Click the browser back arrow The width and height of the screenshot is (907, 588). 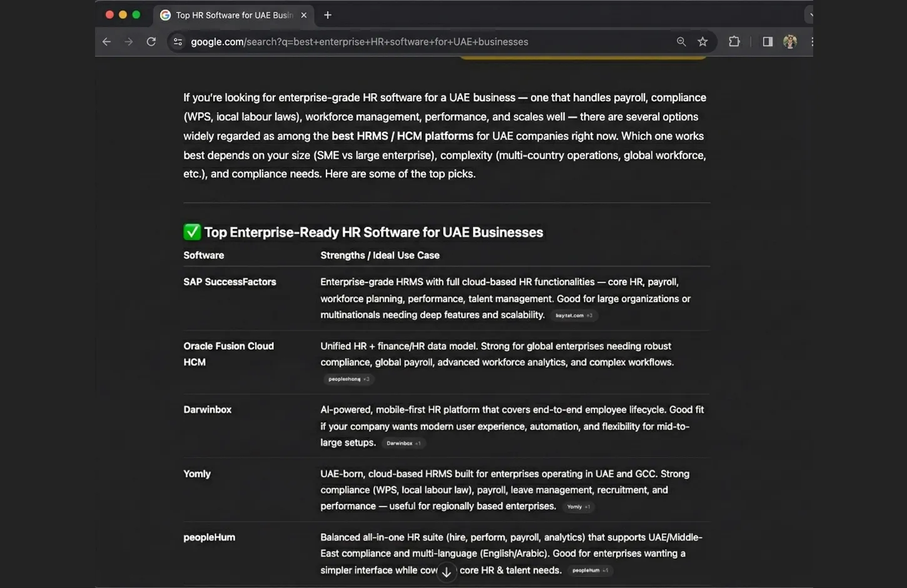coord(106,42)
